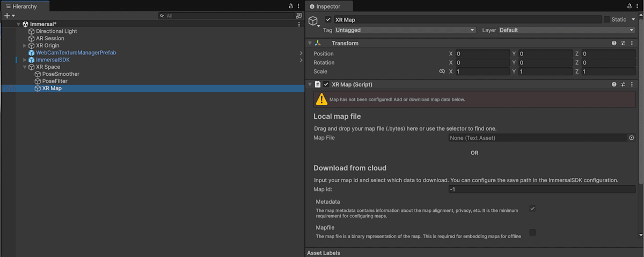Open the Static flags dropdown arrow
The image size is (644, 257).
(633, 19)
